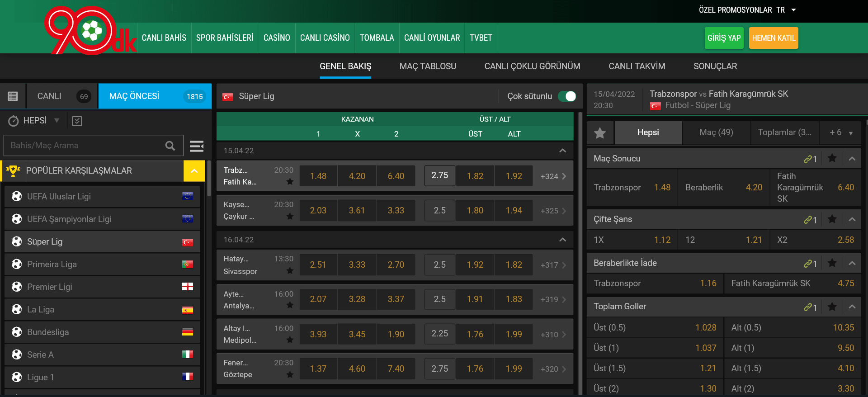Open SPOR BAHİSLERİ menu
This screenshot has height=397, width=868.
click(225, 38)
